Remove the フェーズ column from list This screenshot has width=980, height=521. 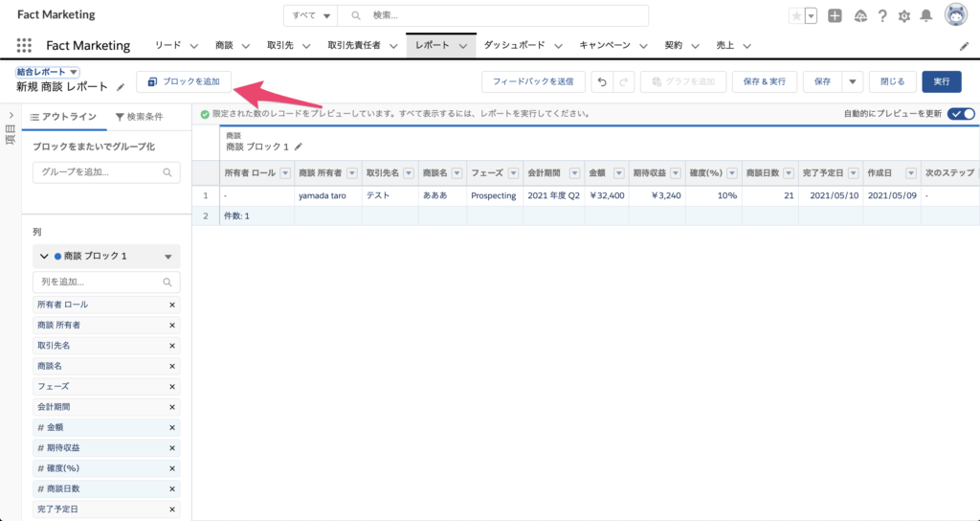(x=172, y=387)
